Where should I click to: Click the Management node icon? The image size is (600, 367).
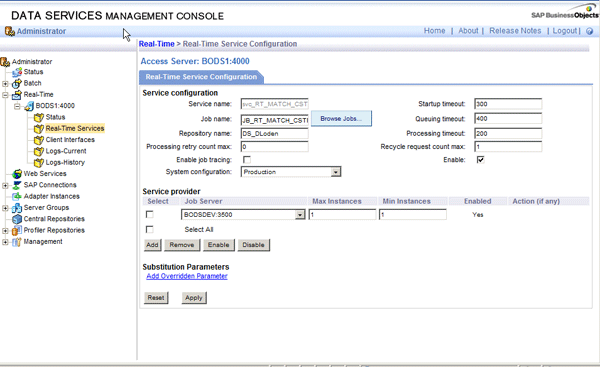(x=17, y=242)
